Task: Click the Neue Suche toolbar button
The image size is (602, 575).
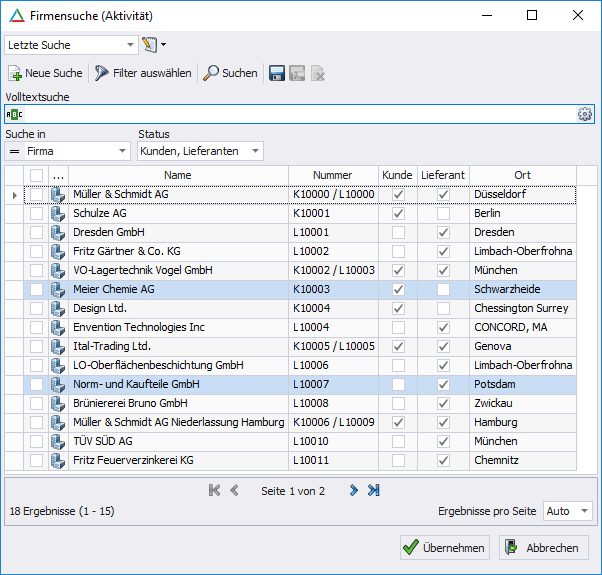Action: [x=45, y=73]
